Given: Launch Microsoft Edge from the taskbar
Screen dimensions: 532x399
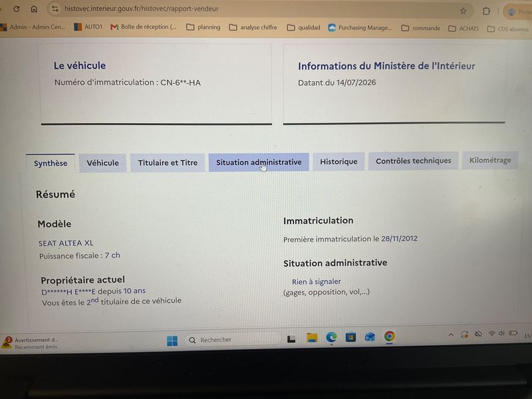Looking at the screenshot, I should 331,337.
